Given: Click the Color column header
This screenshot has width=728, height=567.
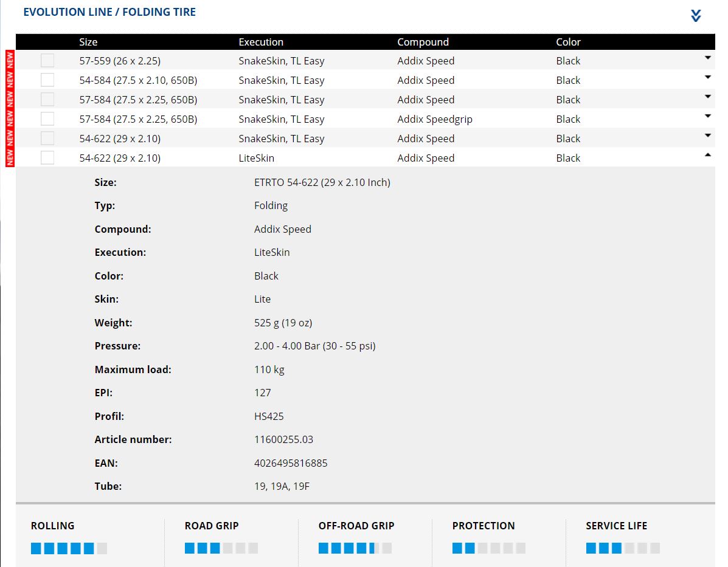Looking at the screenshot, I should click(x=568, y=42).
